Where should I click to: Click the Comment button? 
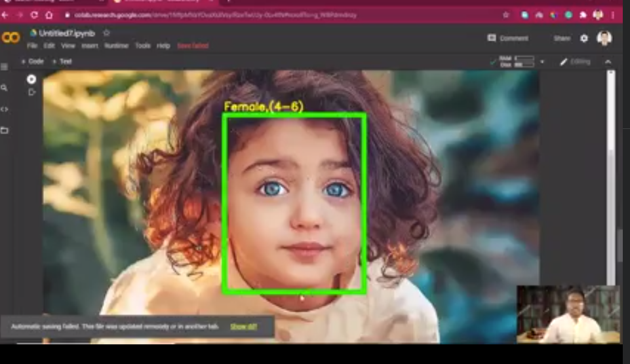[x=508, y=39]
